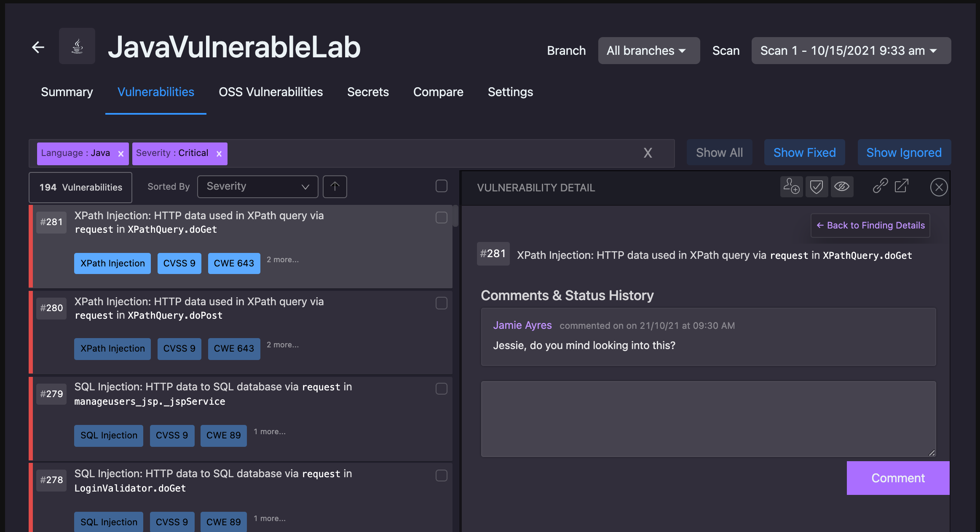
Task: Click the #279 badge in the vulnerability list
Action: tap(51, 394)
